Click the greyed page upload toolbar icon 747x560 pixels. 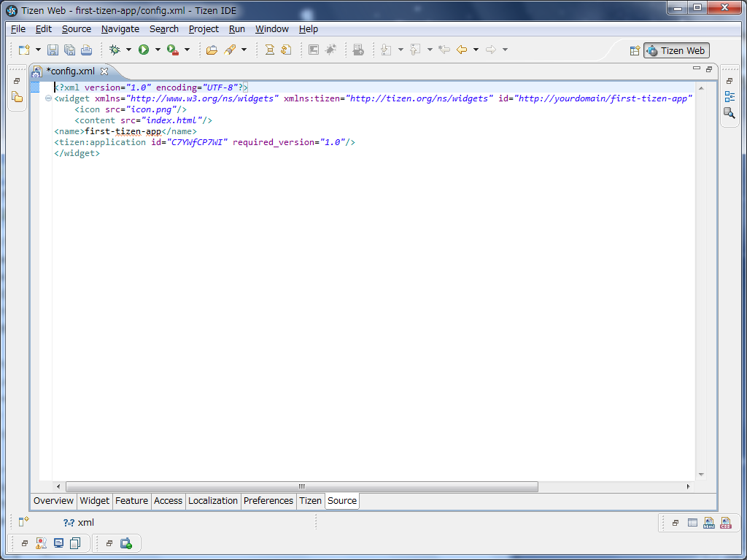tap(358, 50)
